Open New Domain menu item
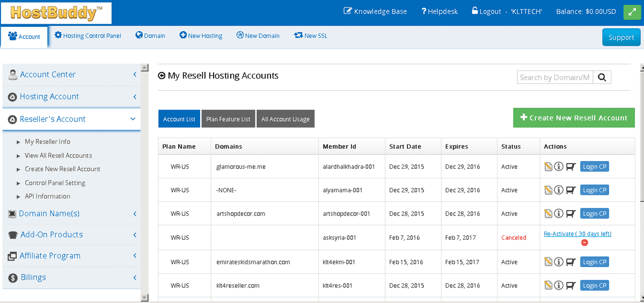Image resolution: width=644 pixels, height=303 pixels. point(258,35)
